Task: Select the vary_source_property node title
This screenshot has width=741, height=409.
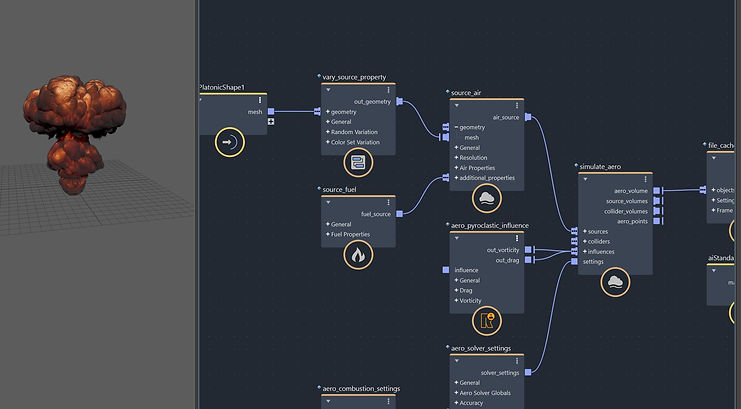Action: (354, 77)
